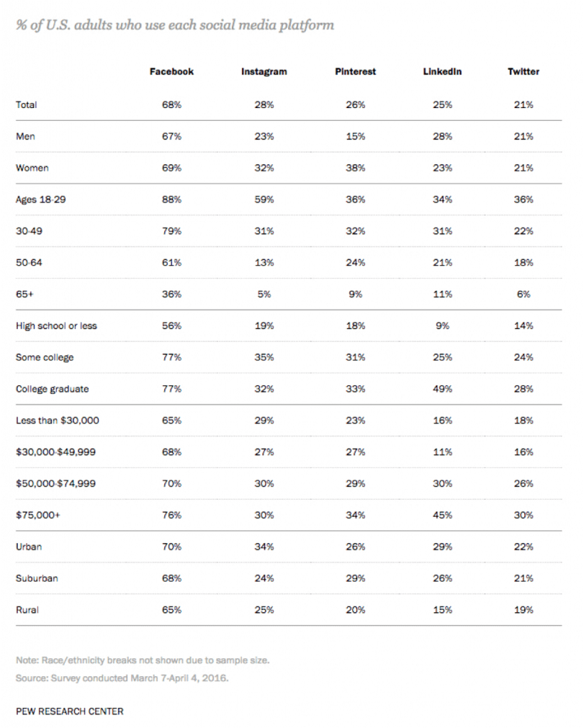Click the Facebook column header
This screenshot has width=584, height=728.
[x=171, y=72]
